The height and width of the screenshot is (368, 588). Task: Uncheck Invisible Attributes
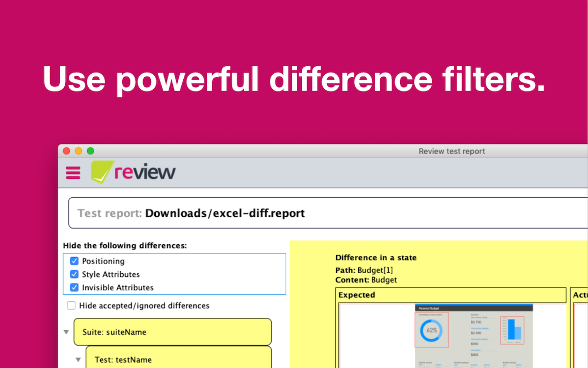click(x=74, y=287)
